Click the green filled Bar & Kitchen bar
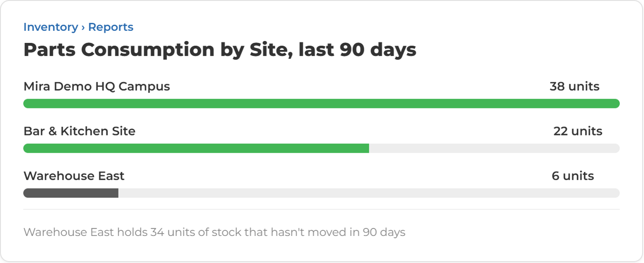Screen dimensions: 644x263 coord(196,149)
